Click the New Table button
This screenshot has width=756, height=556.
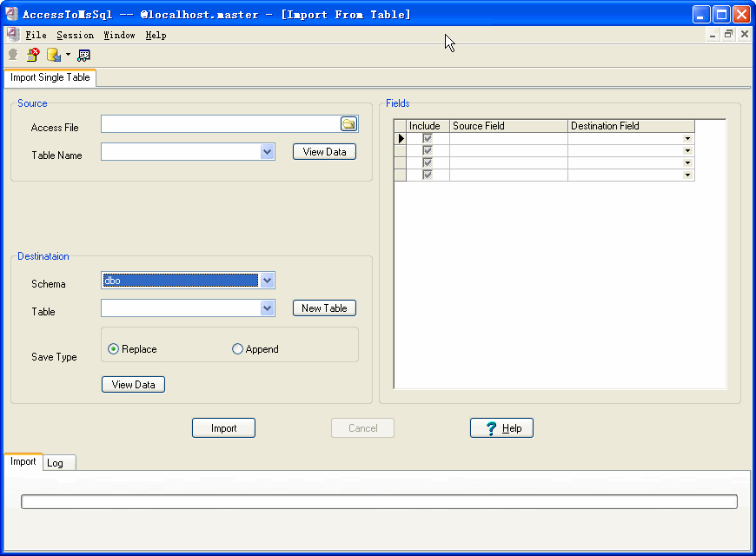coord(324,308)
